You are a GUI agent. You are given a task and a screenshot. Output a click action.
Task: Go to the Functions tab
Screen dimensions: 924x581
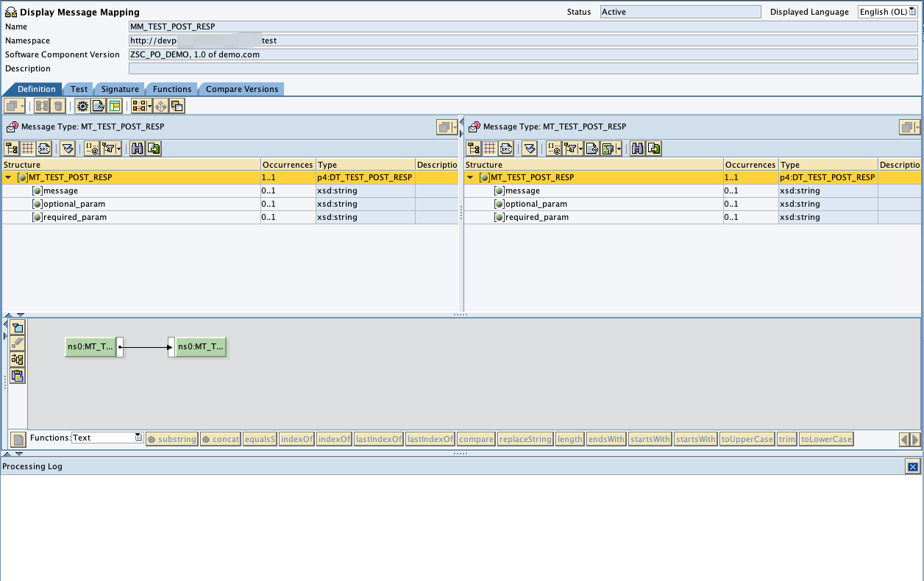(172, 89)
